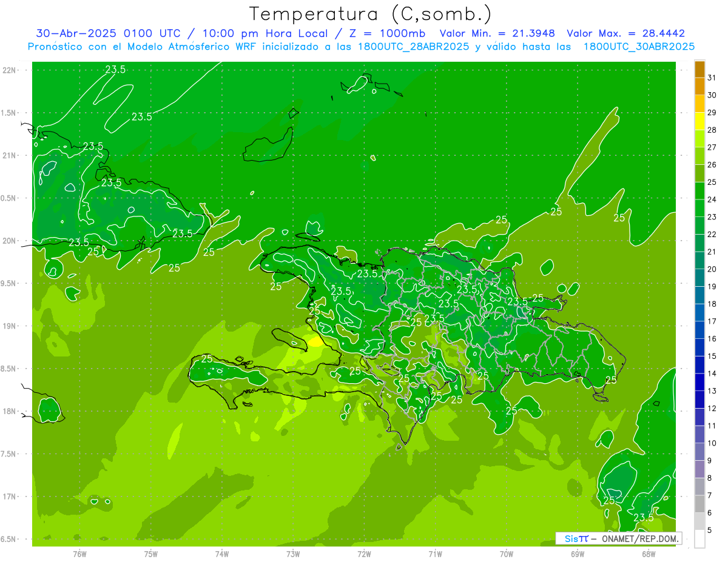Click the 75W longitude axis label

coord(150,555)
